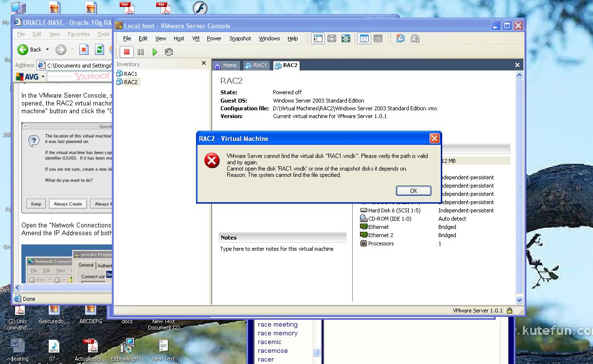
Task: Click OK in the RAC2 error dialog
Action: click(413, 191)
